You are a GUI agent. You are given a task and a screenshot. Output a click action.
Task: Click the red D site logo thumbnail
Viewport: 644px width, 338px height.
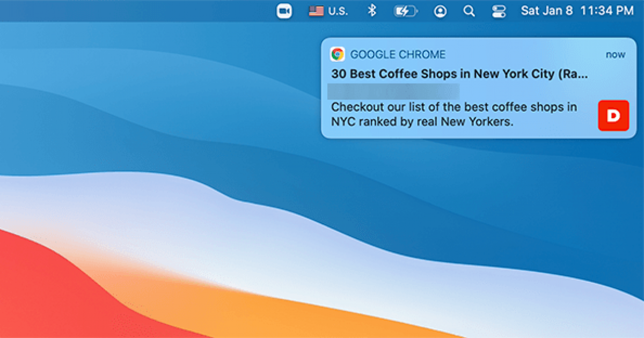point(613,115)
